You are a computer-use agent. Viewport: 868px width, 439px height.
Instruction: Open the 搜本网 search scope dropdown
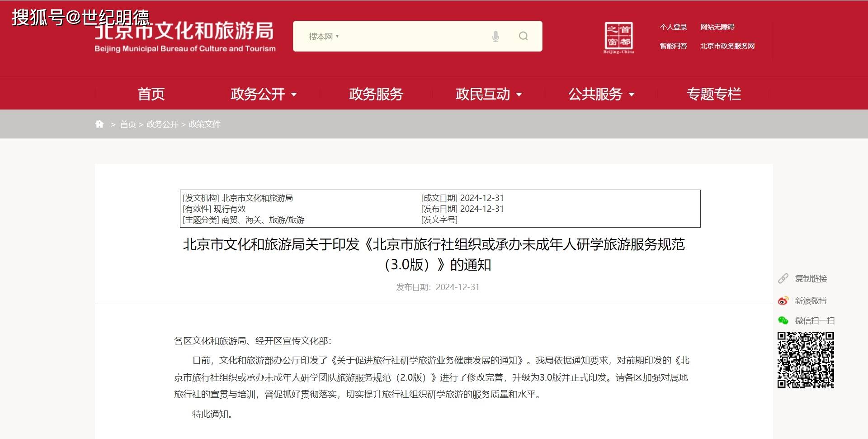(323, 36)
